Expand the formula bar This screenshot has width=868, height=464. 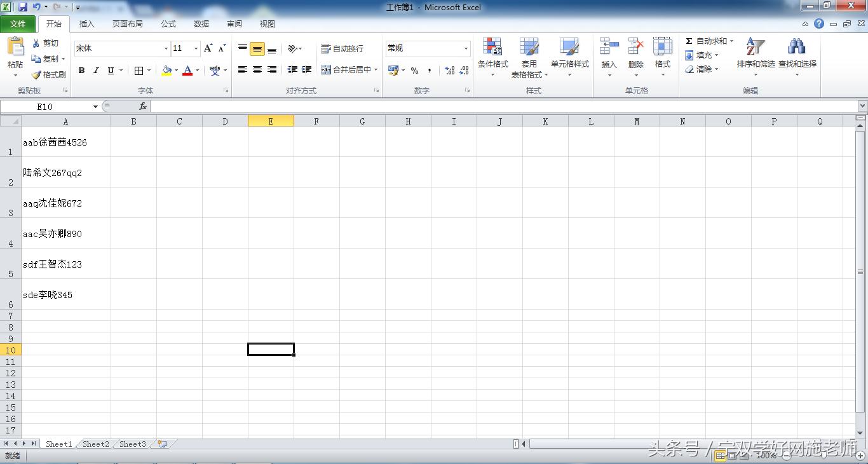tap(862, 106)
